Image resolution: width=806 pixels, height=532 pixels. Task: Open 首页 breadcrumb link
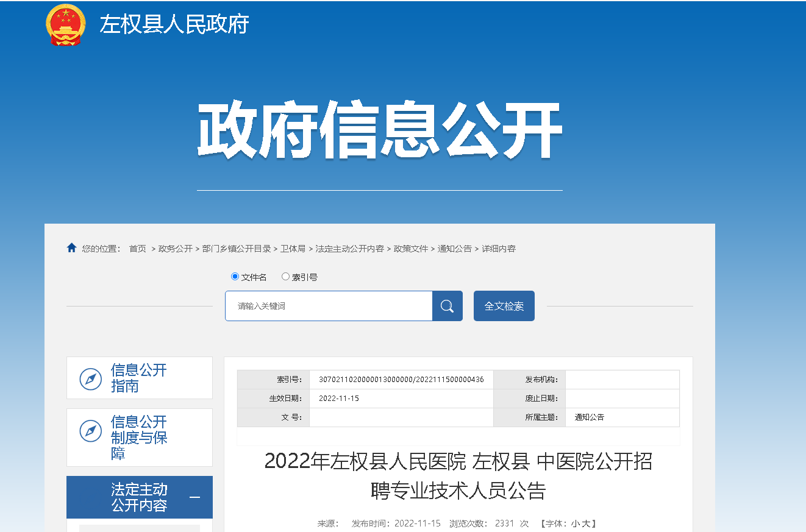[138, 249]
